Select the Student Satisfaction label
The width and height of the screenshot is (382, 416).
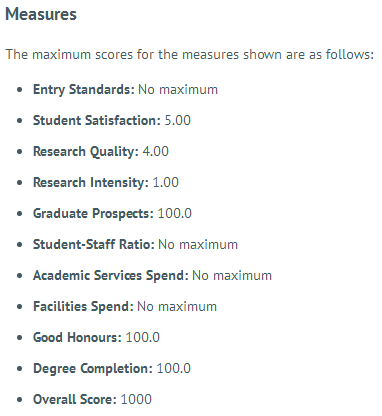click(97, 120)
